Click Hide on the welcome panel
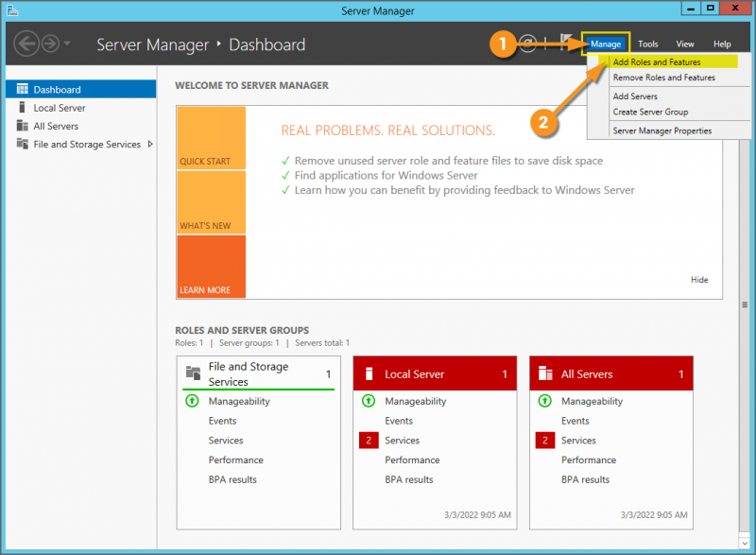Screen dimensions: 756x555 [699, 280]
